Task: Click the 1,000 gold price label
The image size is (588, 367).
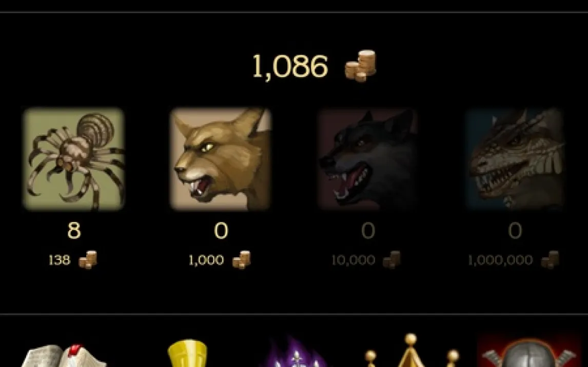Action: coord(206,260)
